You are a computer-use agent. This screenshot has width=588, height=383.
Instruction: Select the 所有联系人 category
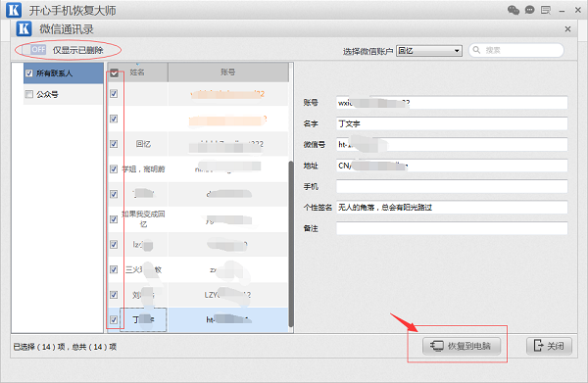click(x=64, y=73)
